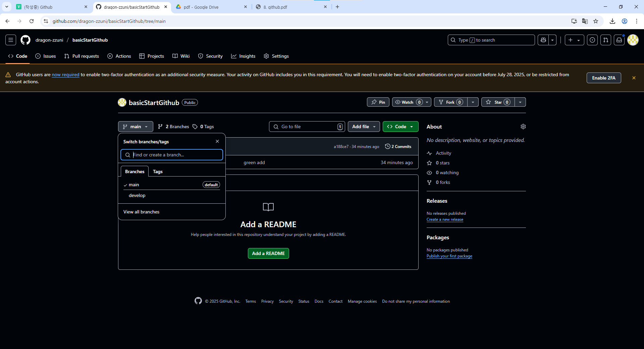Click the browser reload button

click(32, 21)
